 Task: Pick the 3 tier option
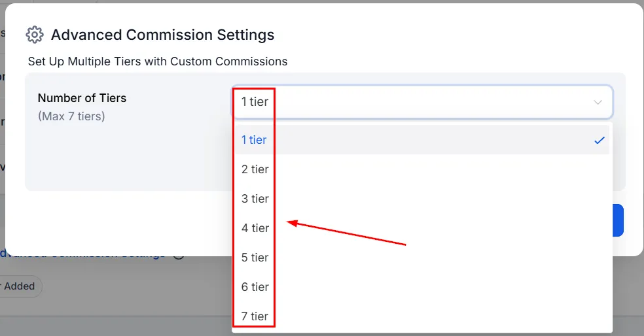(421, 199)
